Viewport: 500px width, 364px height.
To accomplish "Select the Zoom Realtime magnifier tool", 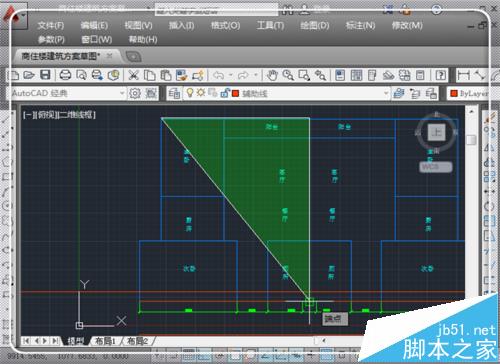I will click(288, 75).
